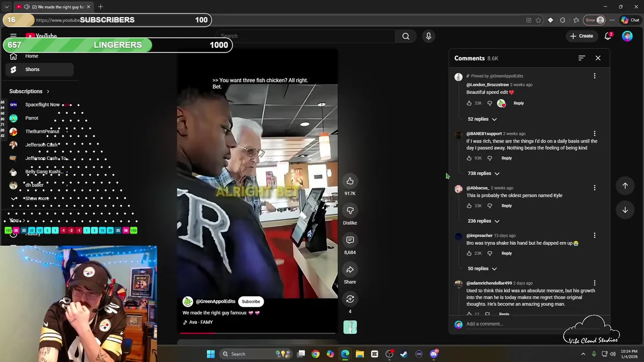Open options menu for @Abbacus_ comment
The image size is (644, 362).
tap(594, 188)
